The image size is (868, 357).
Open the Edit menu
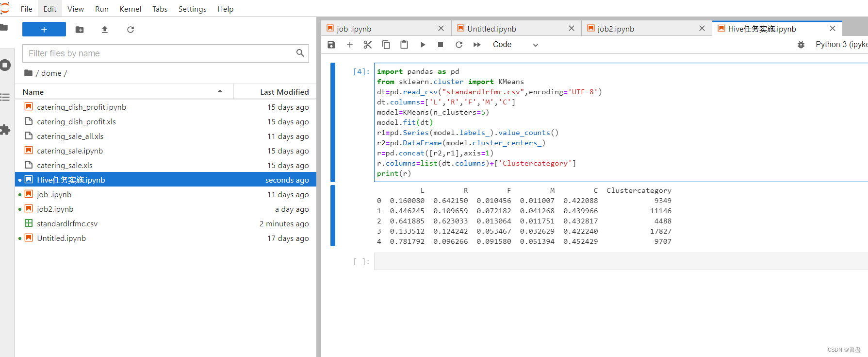(x=50, y=9)
